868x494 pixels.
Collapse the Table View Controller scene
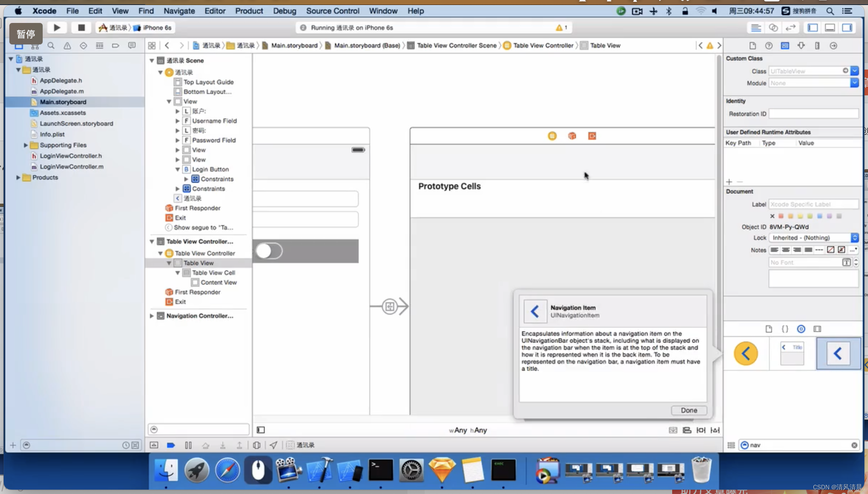click(152, 242)
